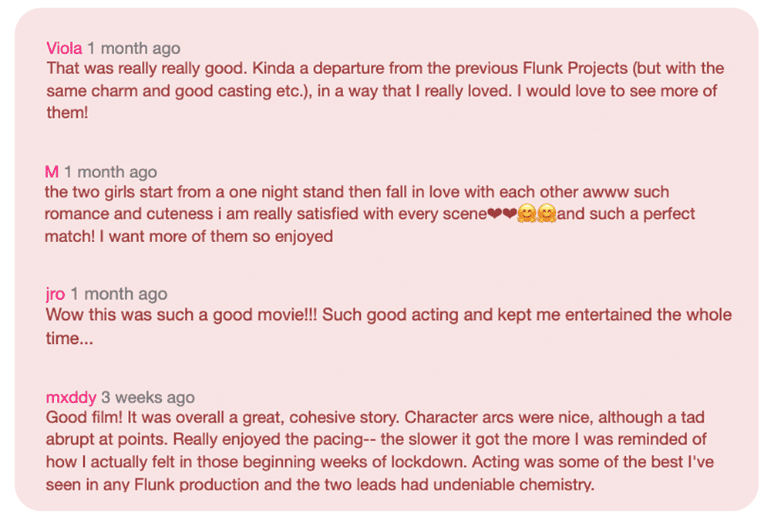
Task: Click mxddy's comment beginning "Good film!"
Action: point(379,451)
